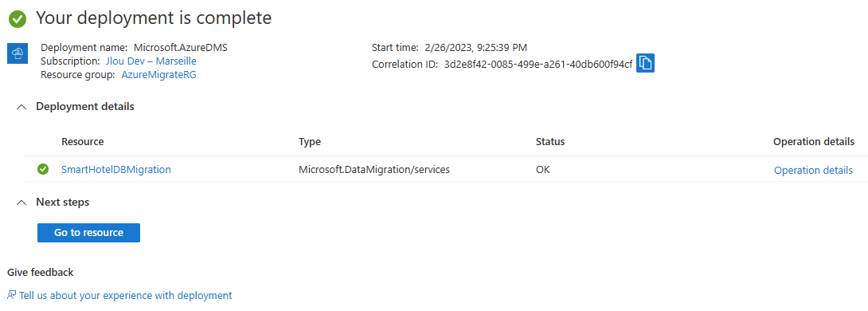Image resolution: width=868 pixels, height=311 pixels.
Task: Click the Status column header
Action: tap(550, 142)
